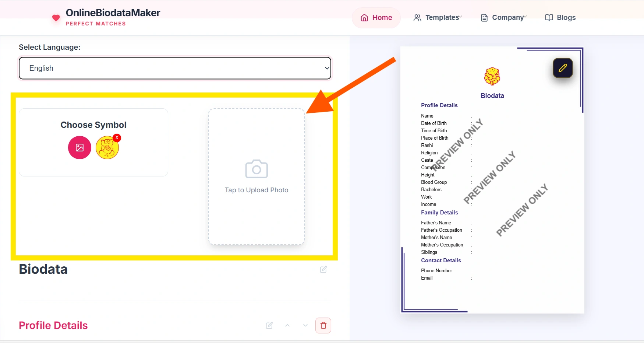The image size is (644, 343).
Task: Remove the Ganesha symbol via the X badge
Action: click(117, 138)
